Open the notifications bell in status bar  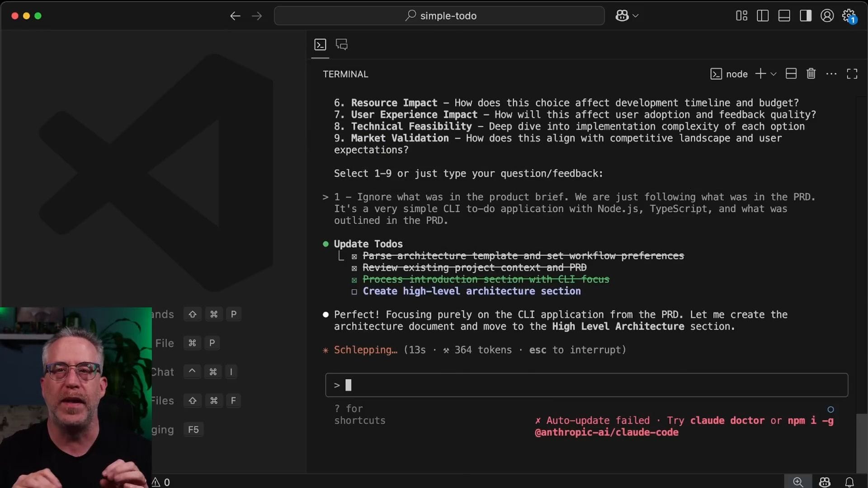(x=849, y=482)
